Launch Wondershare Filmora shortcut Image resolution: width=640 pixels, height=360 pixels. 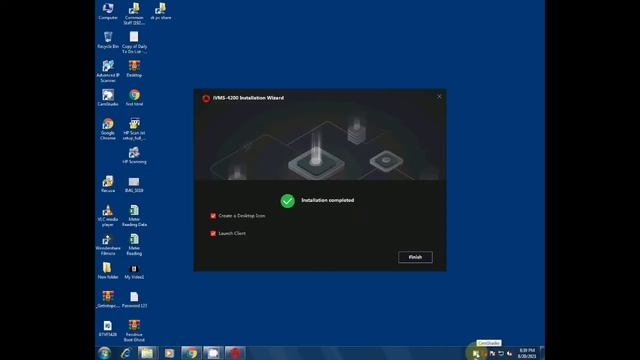108,244
